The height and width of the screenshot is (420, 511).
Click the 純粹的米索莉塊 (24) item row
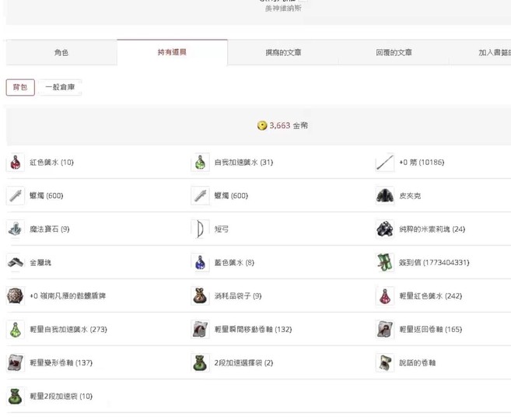tap(432, 229)
